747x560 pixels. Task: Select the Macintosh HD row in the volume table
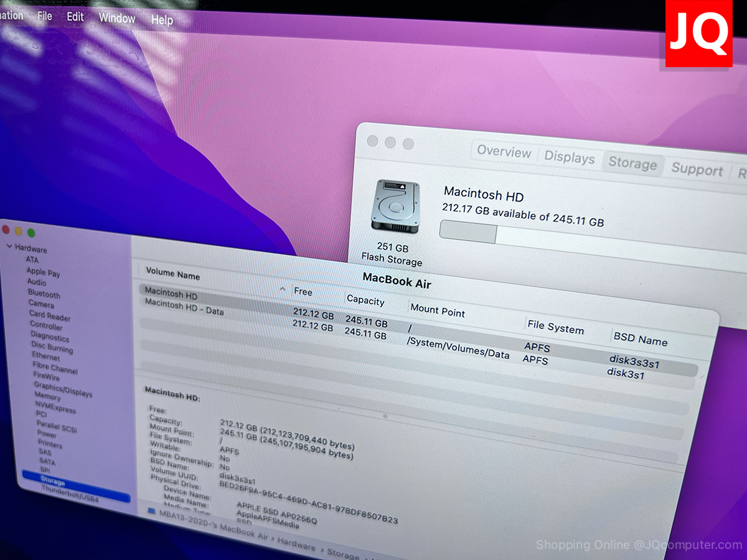(418, 329)
